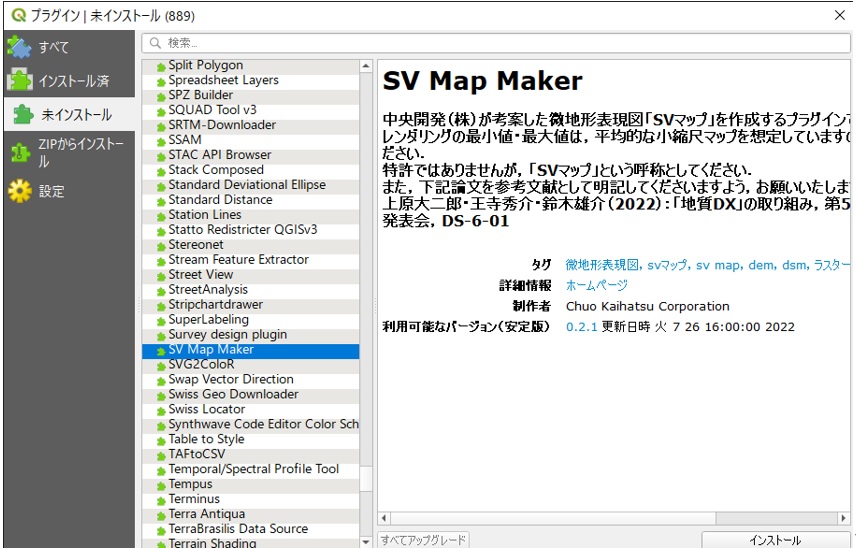Image resolution: width=856 pixels, height=548 pixels.
Task: Click the search field 検索
Action: (496, 43)
